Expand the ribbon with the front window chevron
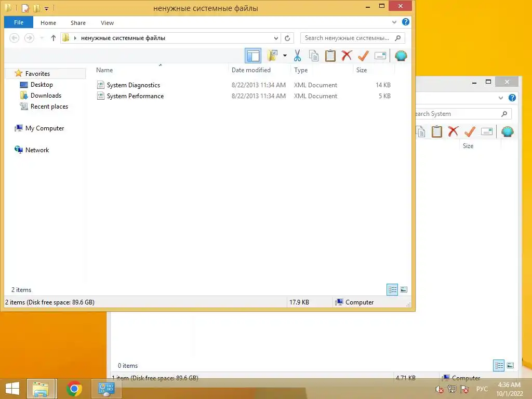Image resolution: width=532 pixels, height=399 pixels. coord(394,22)
